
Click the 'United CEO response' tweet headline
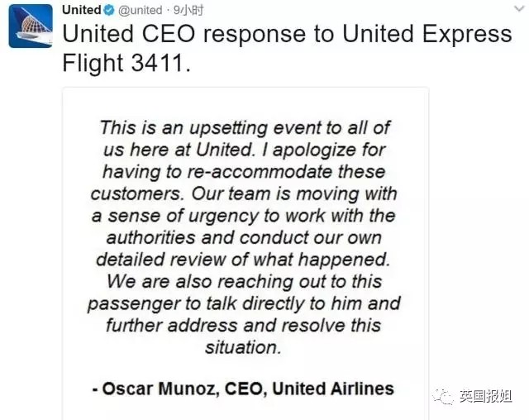[x=287, y=34]
